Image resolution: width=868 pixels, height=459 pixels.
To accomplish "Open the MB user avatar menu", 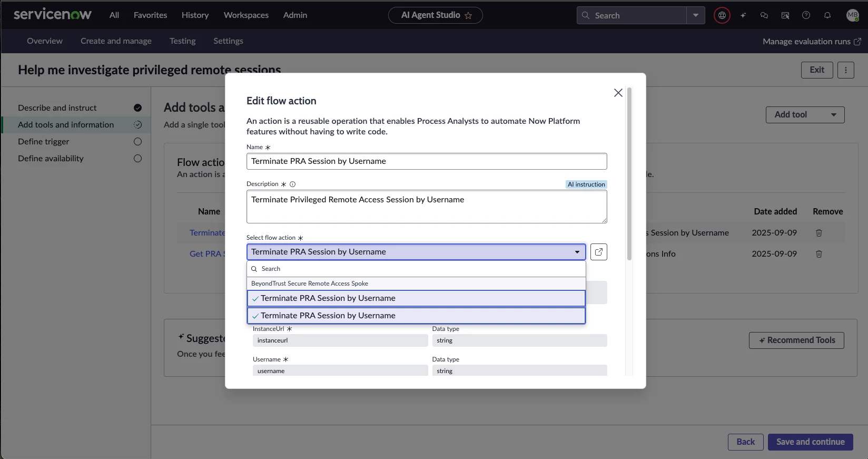I will click(853, 15).
